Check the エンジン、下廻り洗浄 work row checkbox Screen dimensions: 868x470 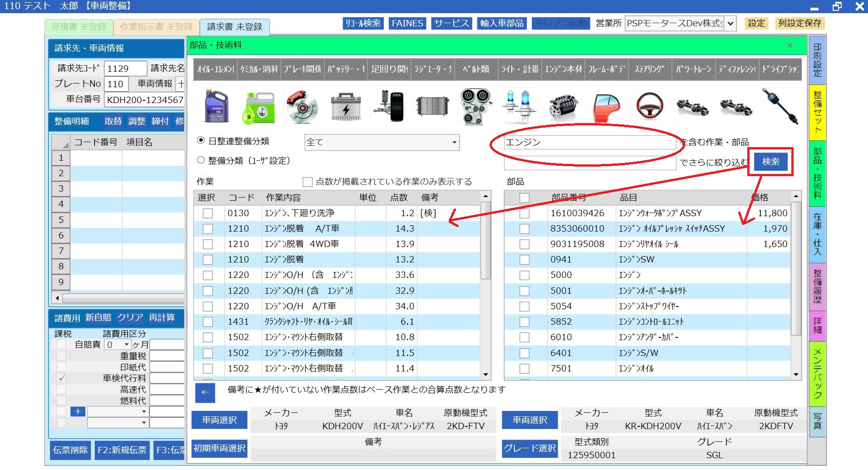pyautogui.click(x=208, y=213)
